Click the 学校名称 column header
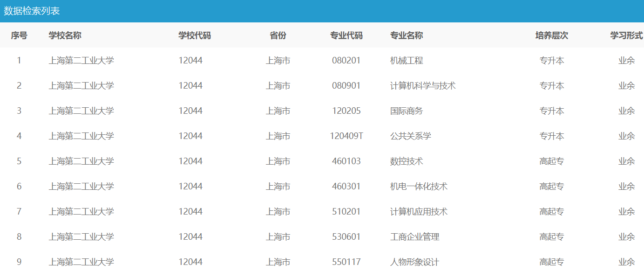The height and width of the screenshot is (271, 644). tap(65, 35)
